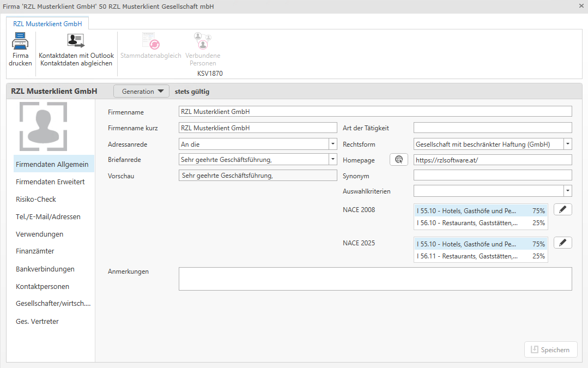Click into the Anmerkungen text area
Screen dimensions: 588x368
375,279
